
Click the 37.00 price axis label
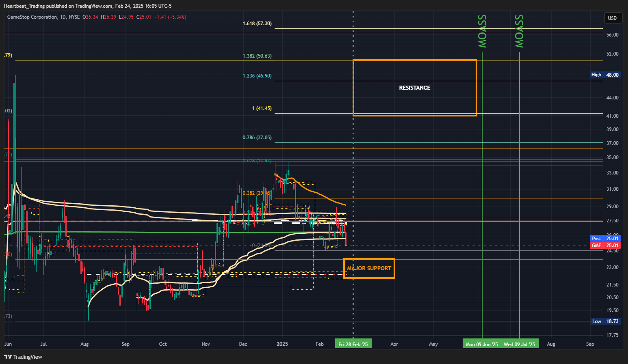pyautogui.click(x=612, y=143)
